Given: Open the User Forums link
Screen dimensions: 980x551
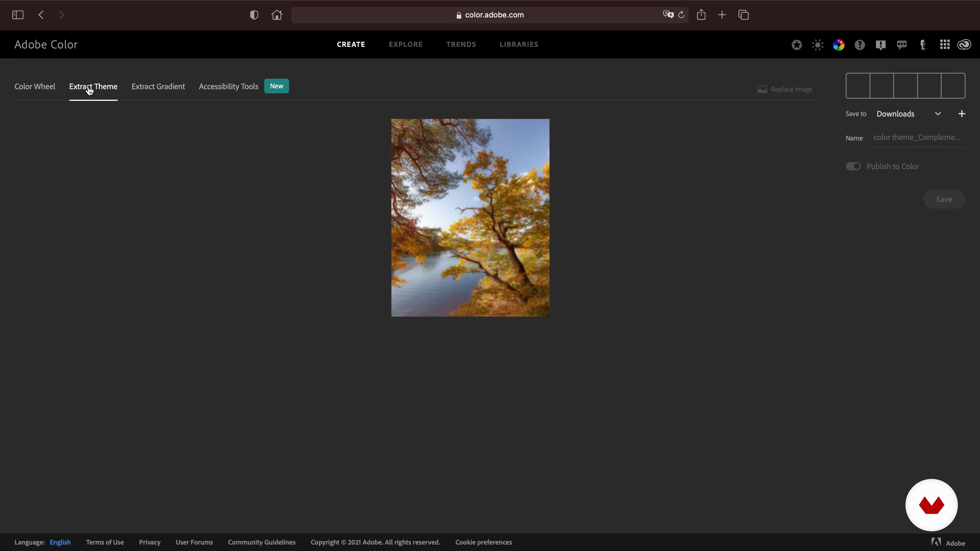Looking at the screenshot, I should click(194, 542).
